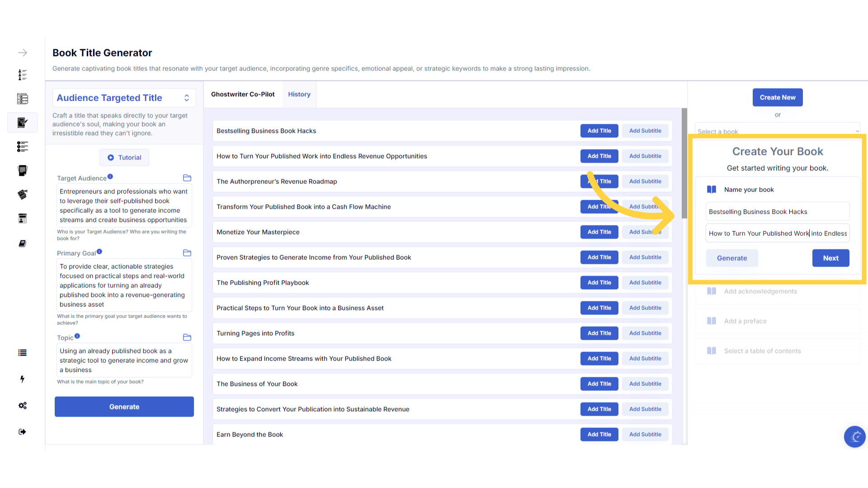This screenshot has width=868, height=488.
Task: Click info icon beside Topic label
Action: 77,336
